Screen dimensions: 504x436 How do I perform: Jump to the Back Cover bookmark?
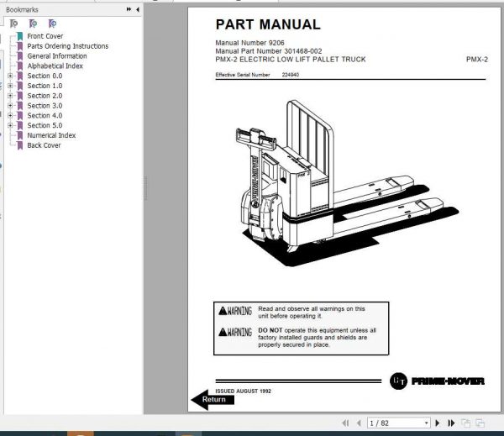pos(44,145)
